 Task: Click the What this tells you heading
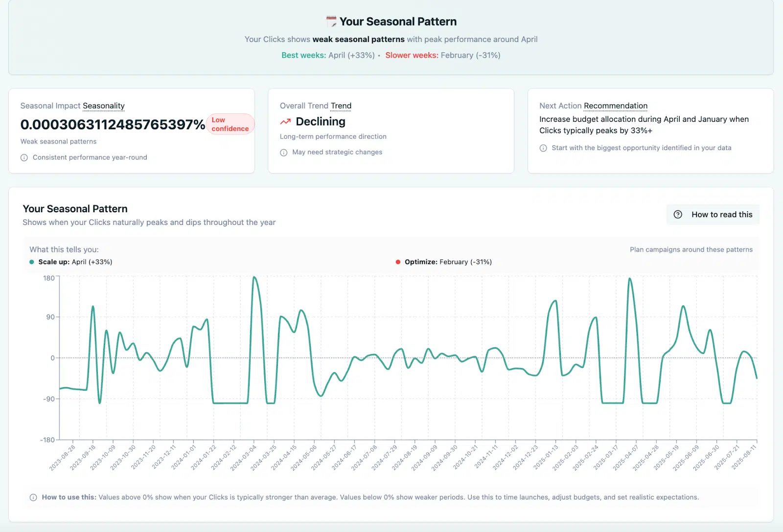tap(64, 249)
